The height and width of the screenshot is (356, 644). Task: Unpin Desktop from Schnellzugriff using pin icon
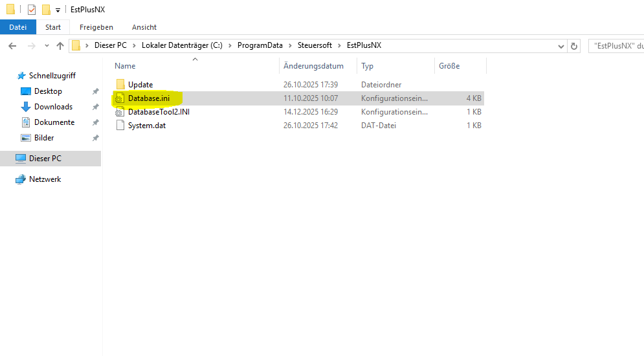(96, 91)
